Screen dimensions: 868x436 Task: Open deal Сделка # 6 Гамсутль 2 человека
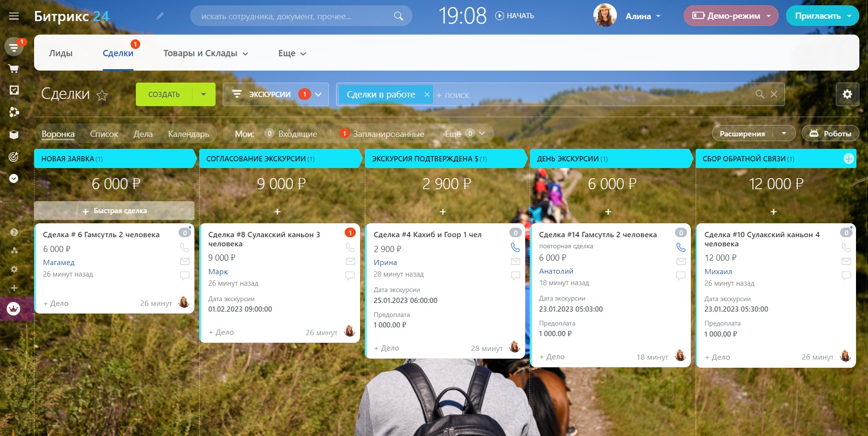coord(101,235)
